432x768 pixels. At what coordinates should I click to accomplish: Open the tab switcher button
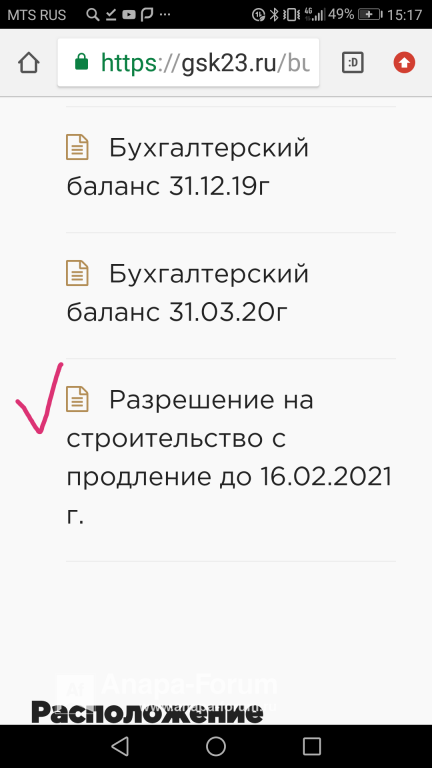point(353,63)
